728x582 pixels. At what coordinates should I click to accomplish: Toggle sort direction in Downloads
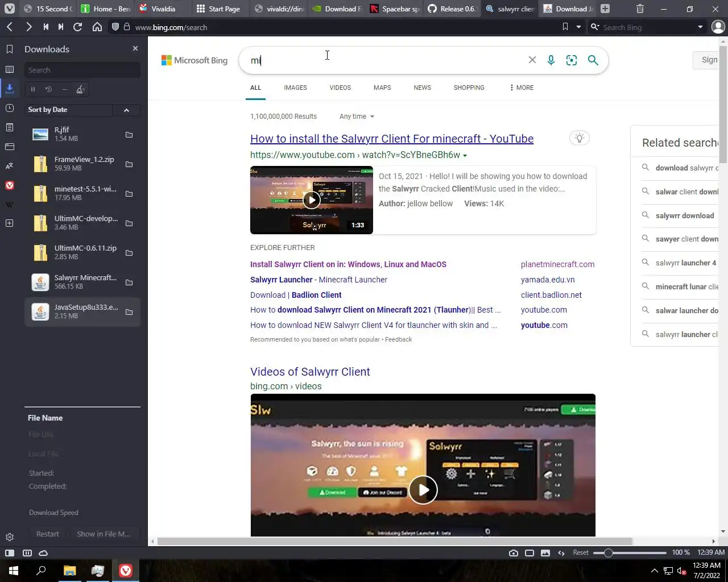[x=126, y=110]
